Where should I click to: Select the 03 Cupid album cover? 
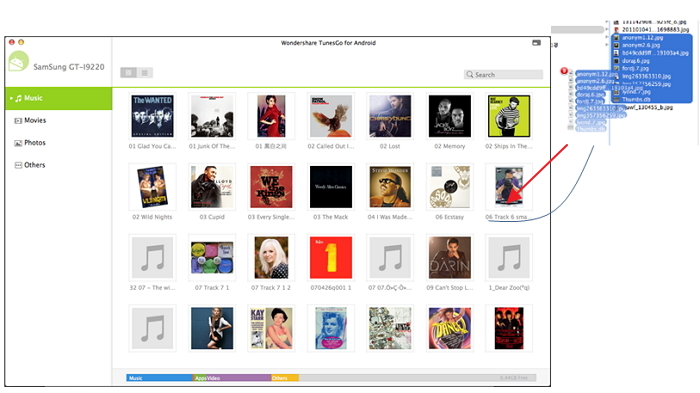click(x=212, y=187)
